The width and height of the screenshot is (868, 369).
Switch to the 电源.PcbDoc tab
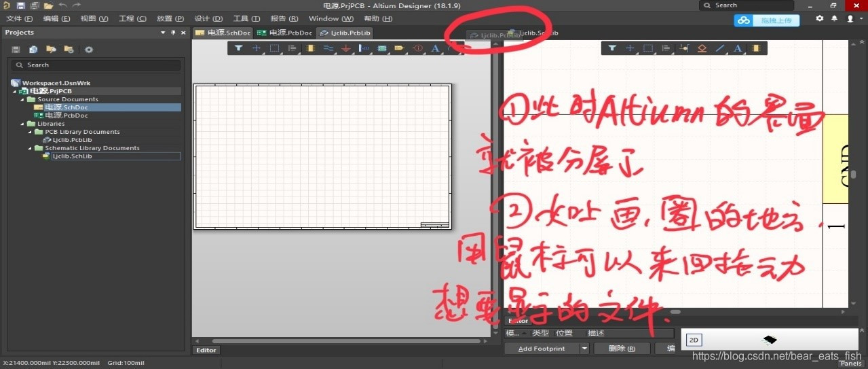tap(284, 33)
